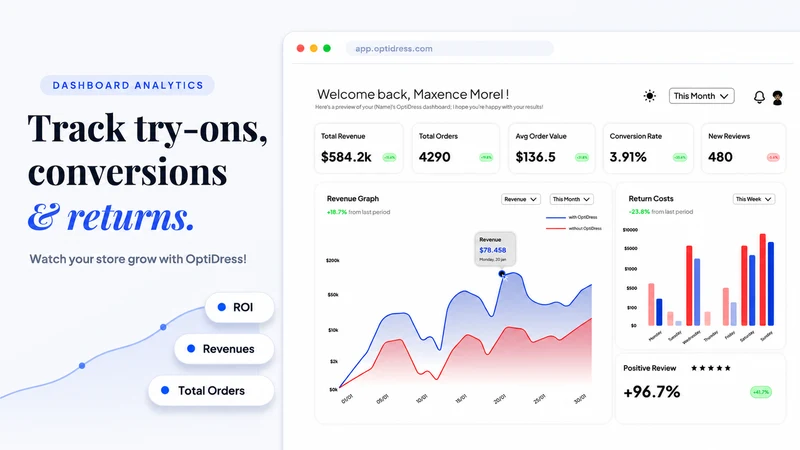
Task: Click the blue data point marker on revenue graph
Action: pos(502,274)
